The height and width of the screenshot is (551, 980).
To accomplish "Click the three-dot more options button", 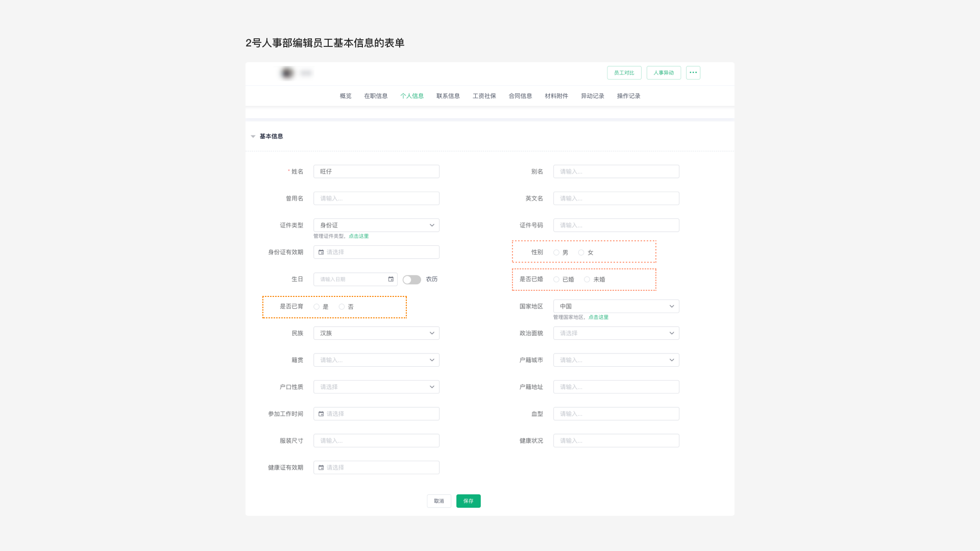I will pyautogui.click(x=693, y=72).
